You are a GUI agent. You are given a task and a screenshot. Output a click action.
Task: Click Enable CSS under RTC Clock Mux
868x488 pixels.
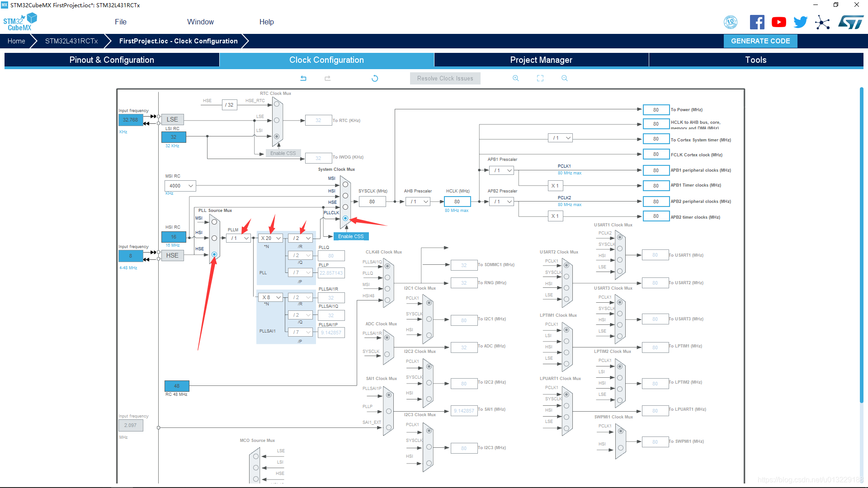coord(283,153)
